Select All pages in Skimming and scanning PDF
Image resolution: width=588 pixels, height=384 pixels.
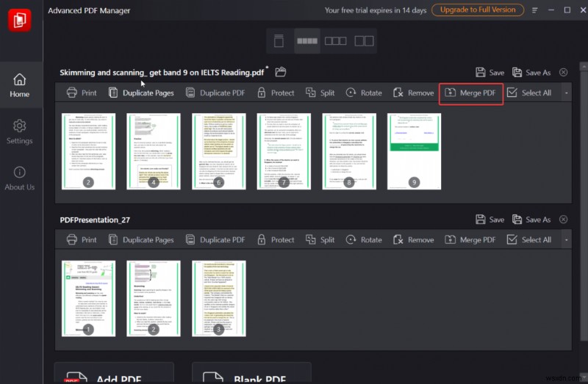point(528,93)
